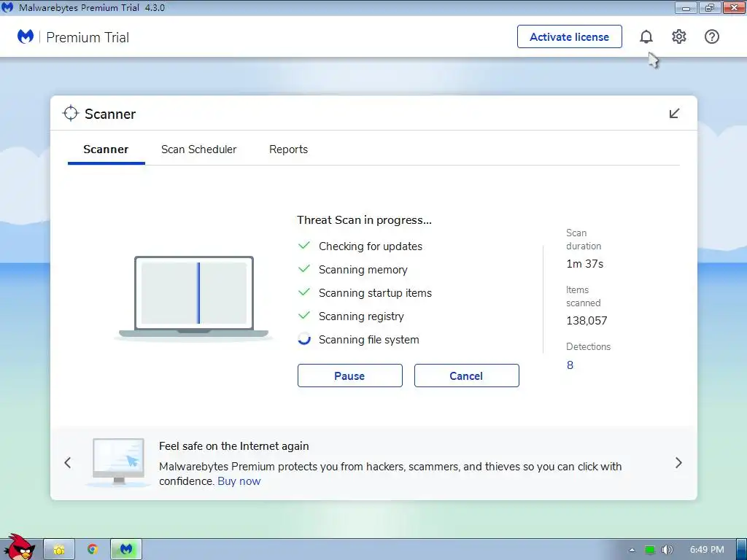Close the Malwarebytes window
The height and width of the screenshot is (560, 747).
click(x=734, y=7)
